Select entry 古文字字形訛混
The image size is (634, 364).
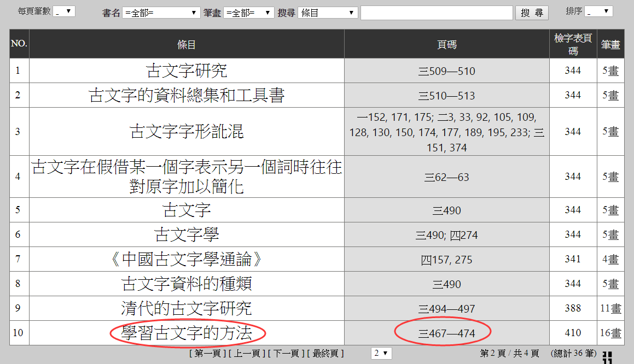[x=187, y=132]
